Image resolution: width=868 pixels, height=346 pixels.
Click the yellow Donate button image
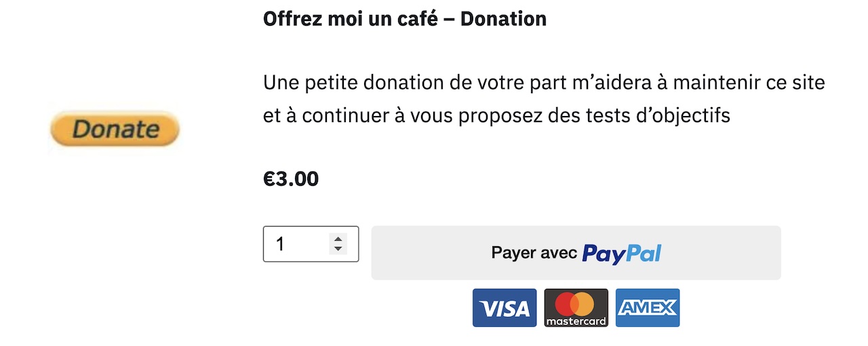115,129
